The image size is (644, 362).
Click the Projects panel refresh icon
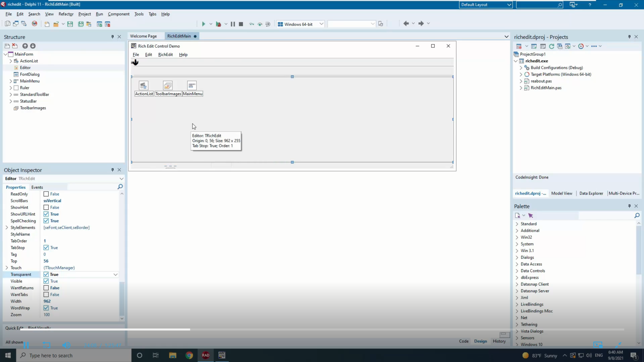point(551,46)
